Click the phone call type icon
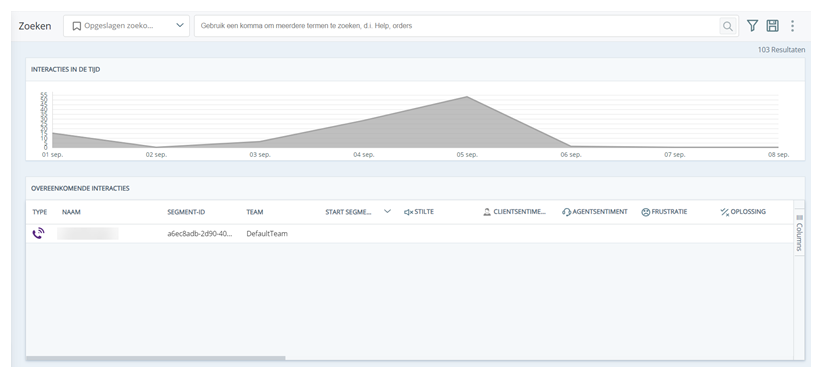The height and width of the screenshot is (379, 823). coord(38,234)
